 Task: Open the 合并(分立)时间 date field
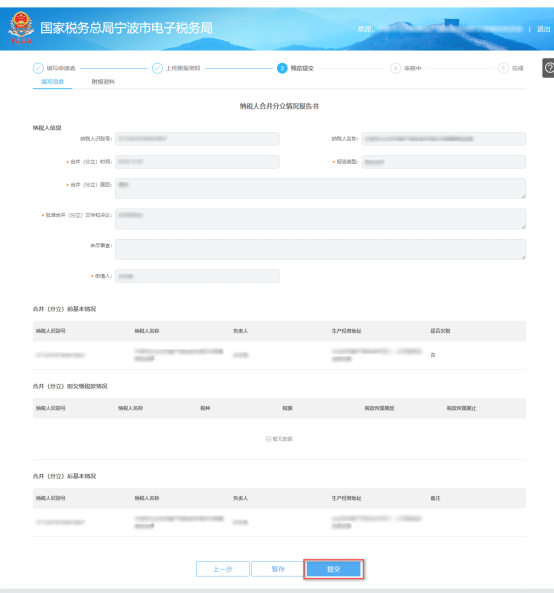[197, 162]
